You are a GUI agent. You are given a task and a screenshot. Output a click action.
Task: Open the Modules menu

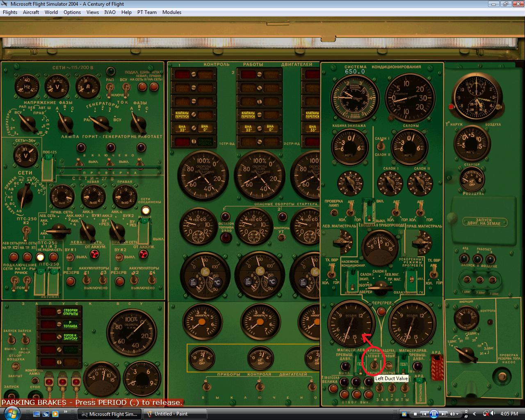172,12
